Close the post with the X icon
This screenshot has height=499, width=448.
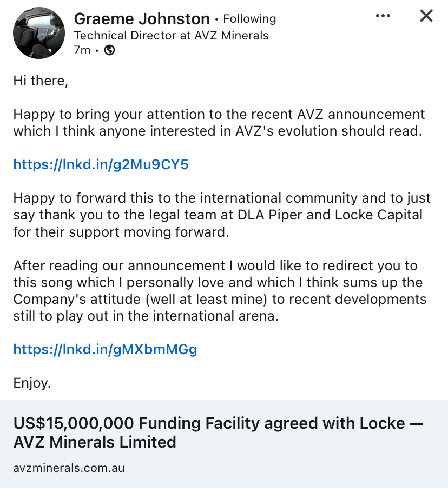[x=426, y=16]
